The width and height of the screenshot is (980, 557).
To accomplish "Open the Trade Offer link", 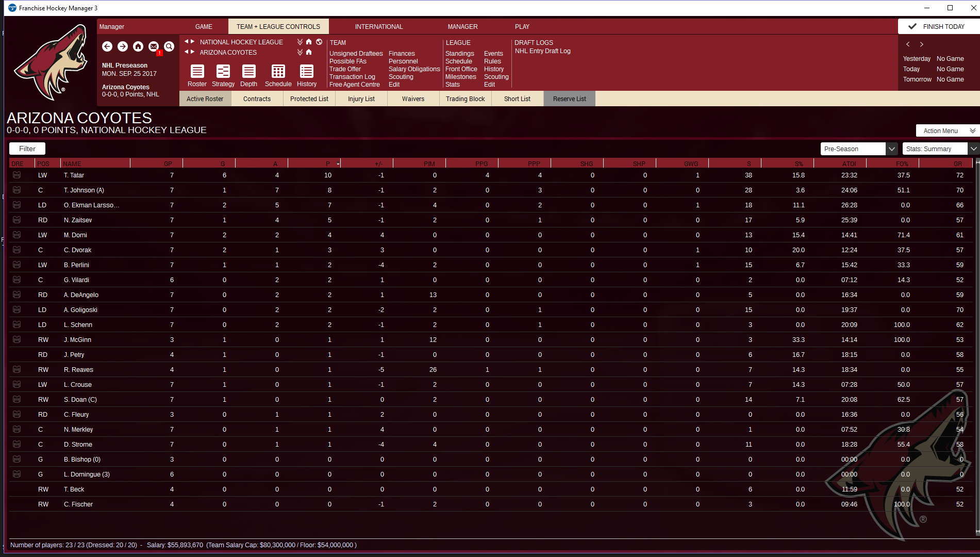I will [345, 69].
